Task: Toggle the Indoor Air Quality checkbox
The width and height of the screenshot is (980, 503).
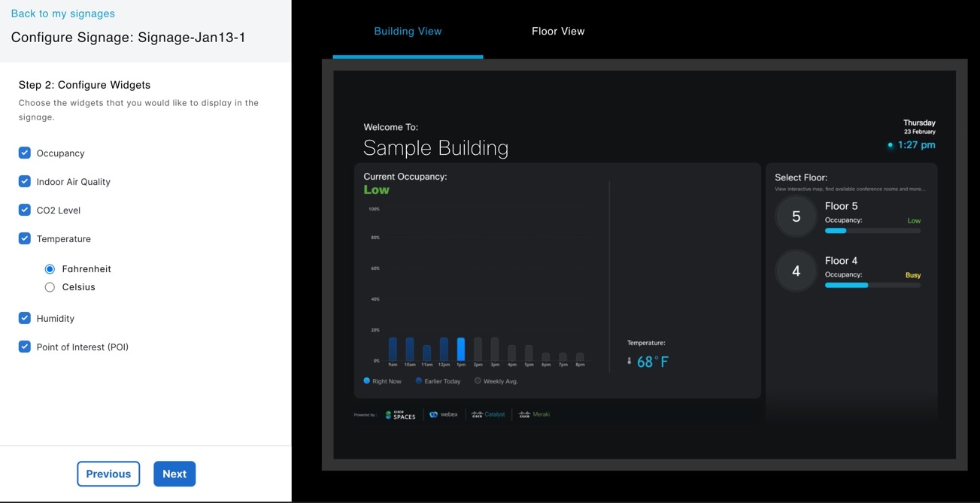Action: click(x=25, y=181)
